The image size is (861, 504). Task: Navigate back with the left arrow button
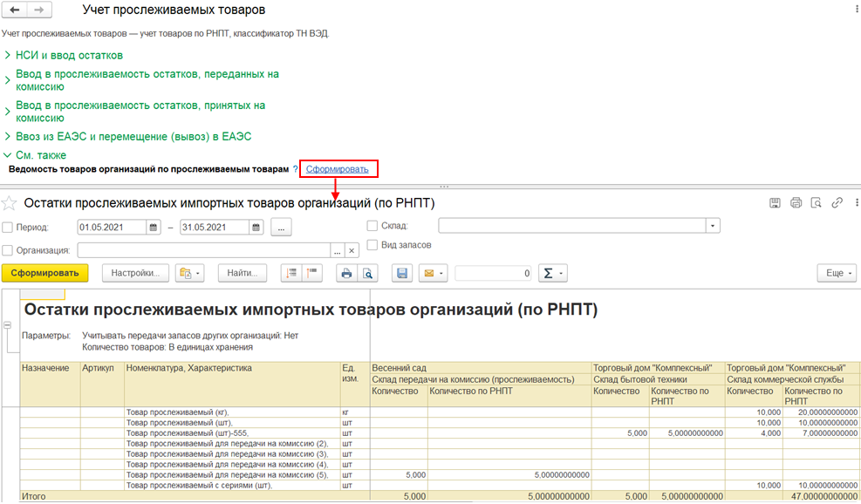pos(16,10)
